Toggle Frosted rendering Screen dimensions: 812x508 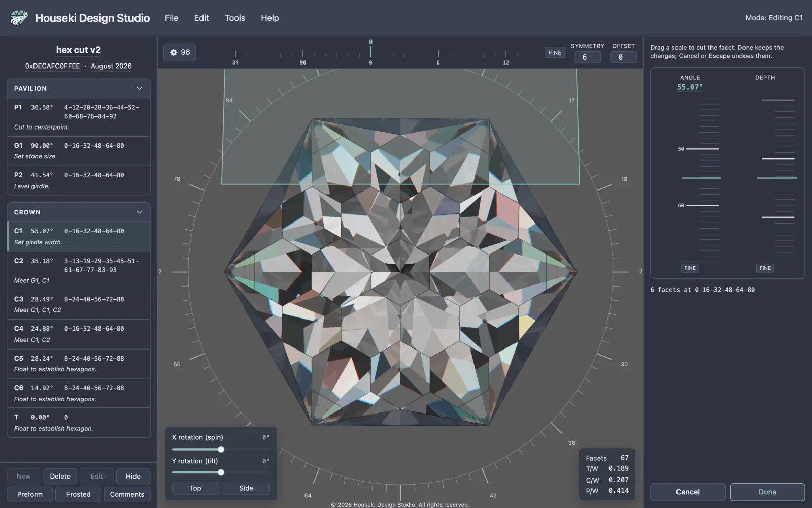pos(78,494)
